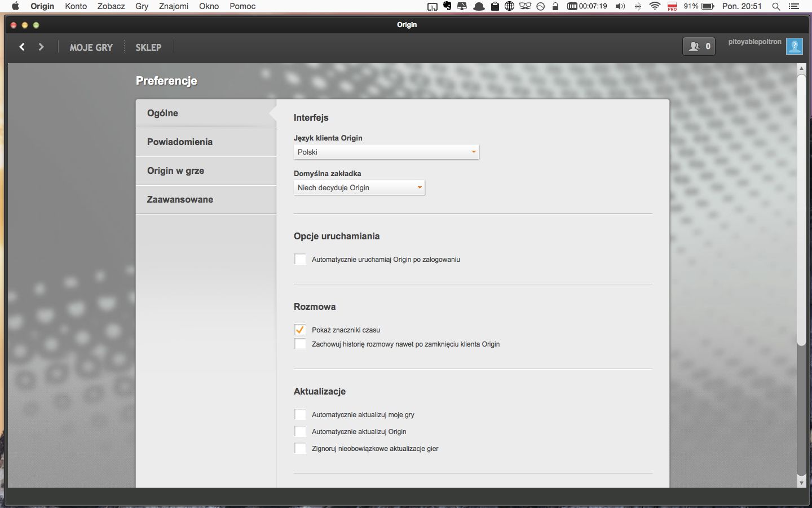The image size is (812, 508).
Task: Open the Gry menu
Action: coord(142,6)
